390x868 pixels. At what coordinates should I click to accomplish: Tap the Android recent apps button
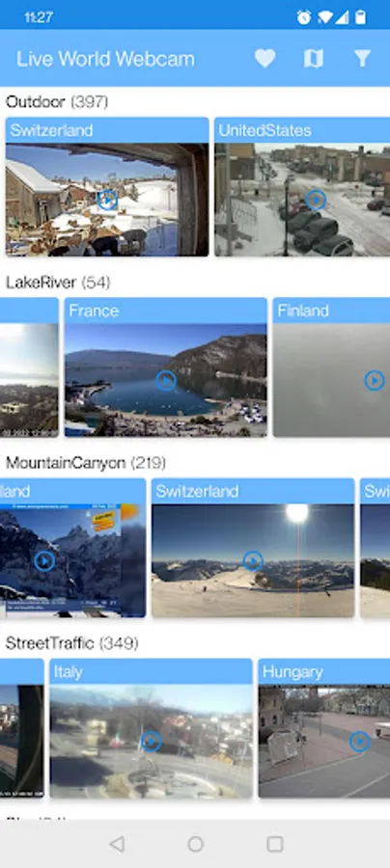[x=275, y=844]
